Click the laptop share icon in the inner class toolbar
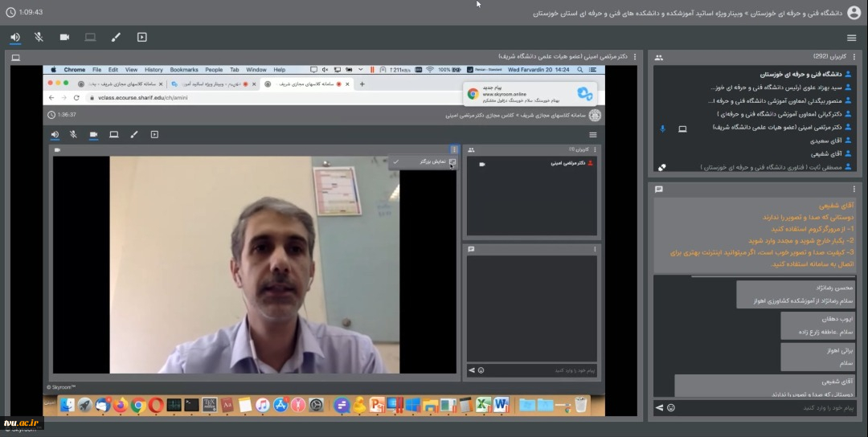This screenshot has height=437, width=868. [x=114, y=134]
